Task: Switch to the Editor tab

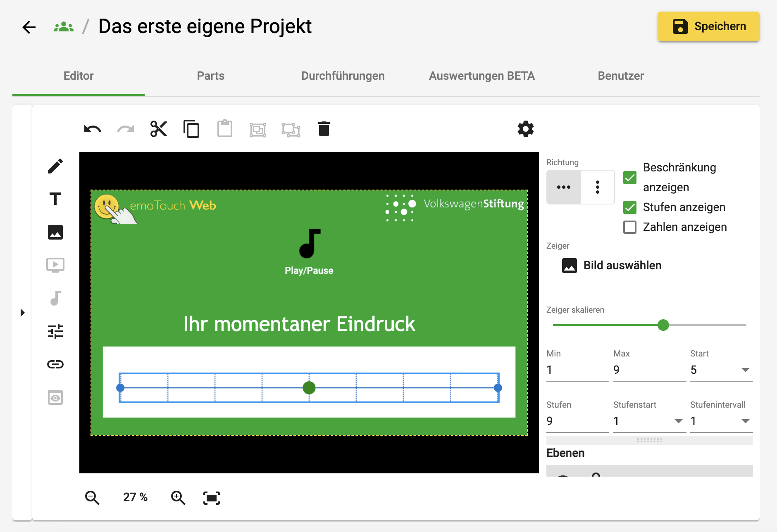Action: (x=79, y=76)
